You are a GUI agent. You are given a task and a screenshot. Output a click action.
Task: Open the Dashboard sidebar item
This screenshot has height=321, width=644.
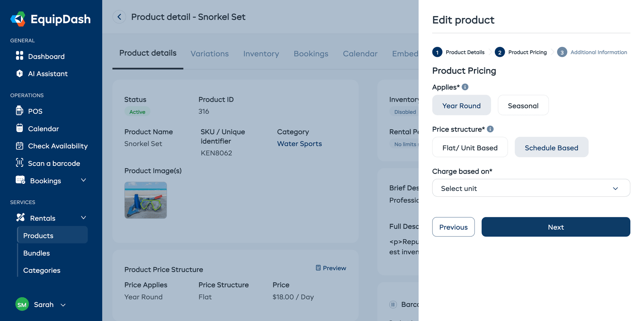(x=47, y=56)
